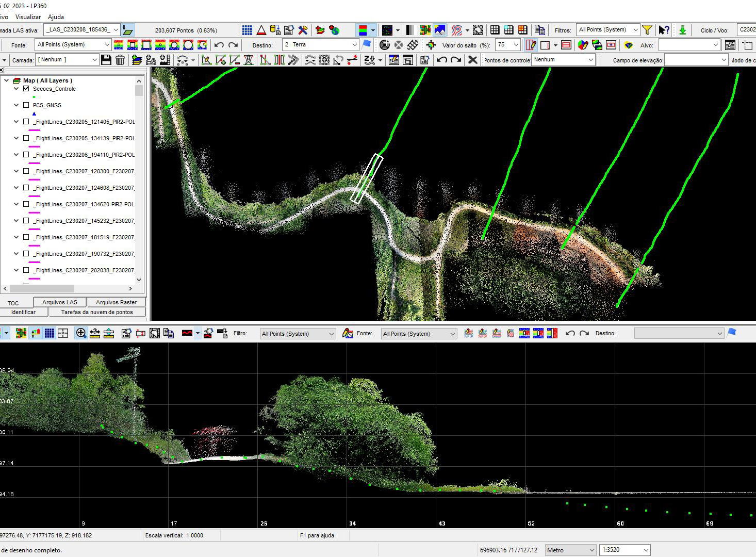Enable the PCS_GNSS layer checkbox
The width and height of the screenshot is (756, 557).
click(x=26, y=105)
